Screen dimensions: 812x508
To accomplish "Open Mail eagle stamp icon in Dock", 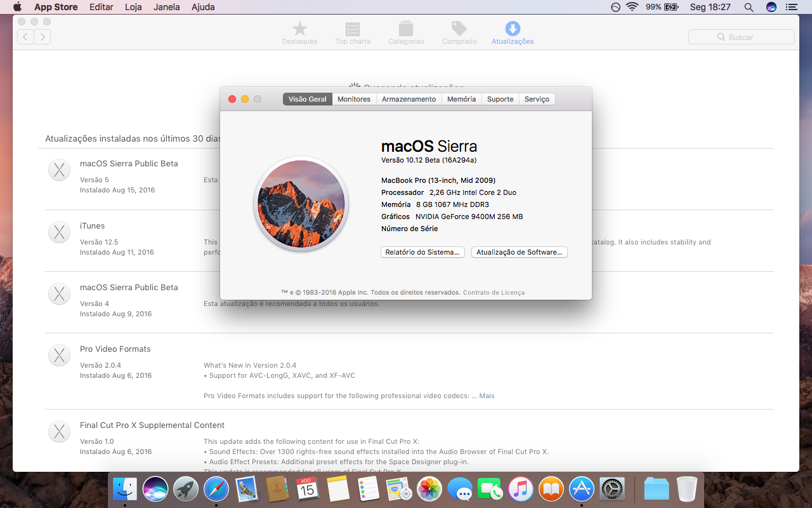I will click(x=247, y=489).
